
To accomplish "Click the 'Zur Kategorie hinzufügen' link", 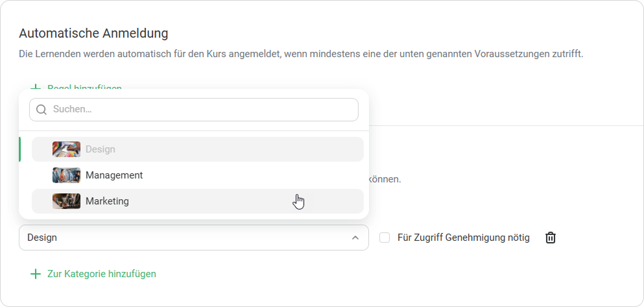I will [x=101, y=274].
